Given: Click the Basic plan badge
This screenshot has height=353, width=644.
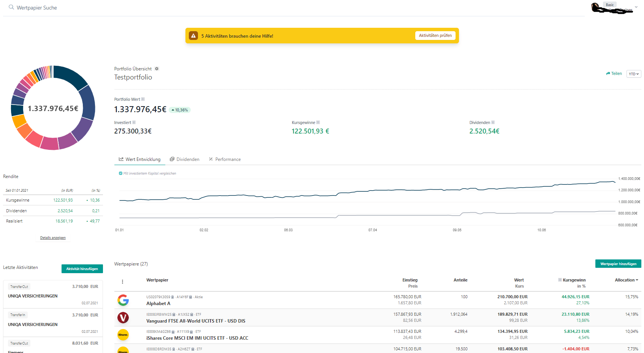Looking at the screenshot, I should 610,5.
